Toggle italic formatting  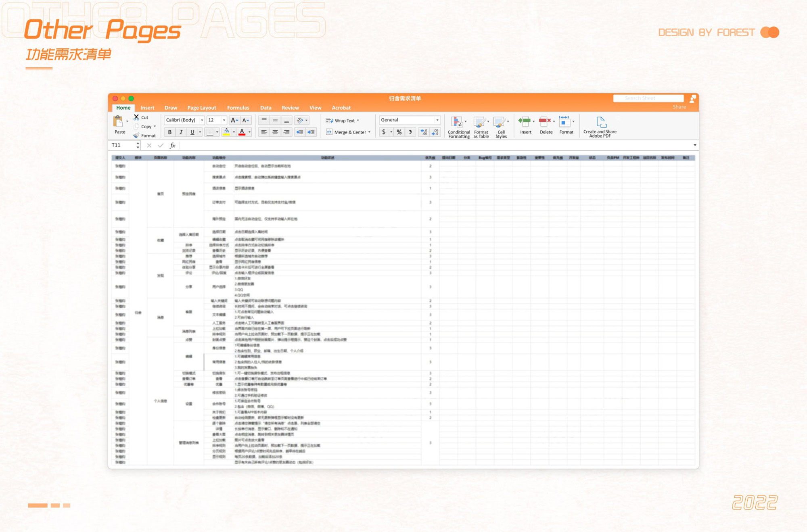(181, 132)
